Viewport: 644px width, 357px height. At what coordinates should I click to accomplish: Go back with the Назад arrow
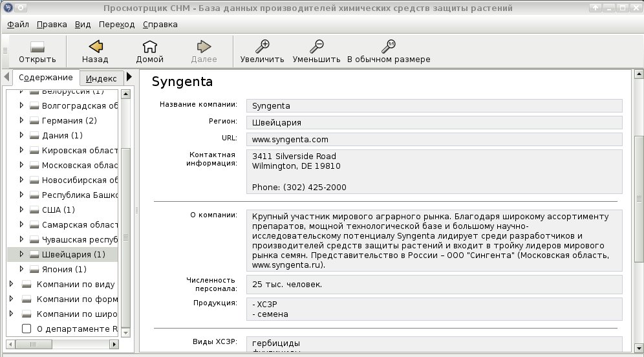pos(95,47)
